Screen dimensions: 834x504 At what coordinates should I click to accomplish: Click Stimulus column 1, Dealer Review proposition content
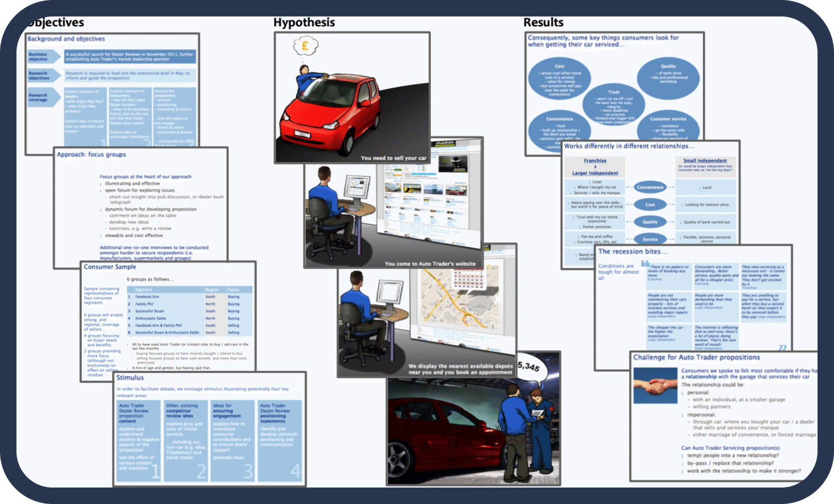pyautogui.click(x=139, y=440)
